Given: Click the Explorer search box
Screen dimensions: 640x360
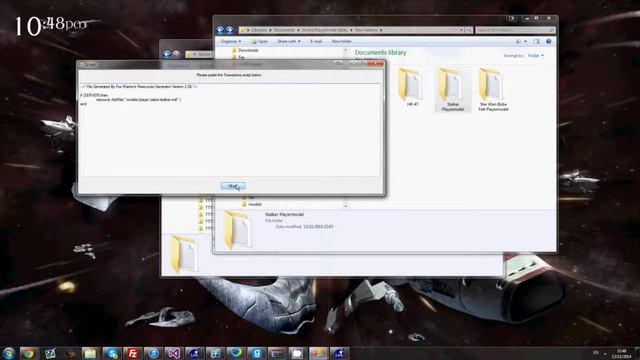Looking at the screenshot, I should pos(515,30).
